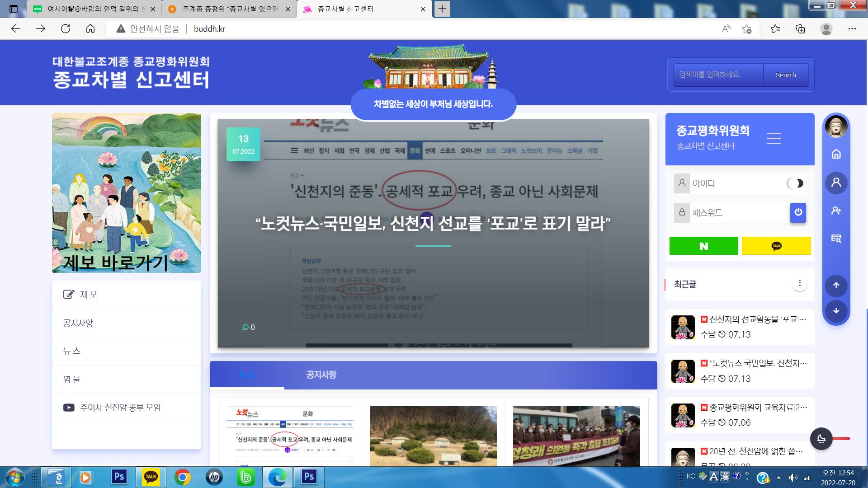Select the 뉴스 tab in the content section
Image resolution: width=868 pixels, height=488 pixels.
246,375
